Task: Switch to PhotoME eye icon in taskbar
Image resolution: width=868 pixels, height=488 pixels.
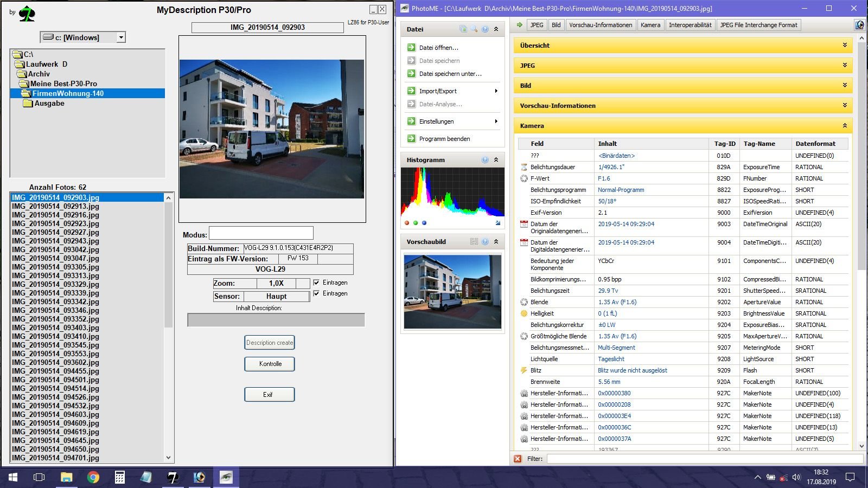Action: [226, 477]
